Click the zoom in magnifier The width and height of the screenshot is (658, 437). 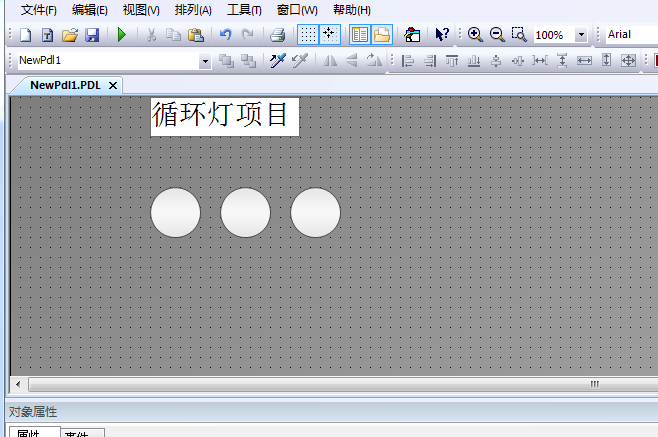click(475, 35)
